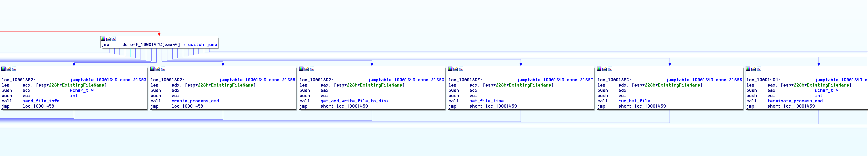Click the 'switch jump' comment
This screenshot has height=156, width=868.
(202, 45)
